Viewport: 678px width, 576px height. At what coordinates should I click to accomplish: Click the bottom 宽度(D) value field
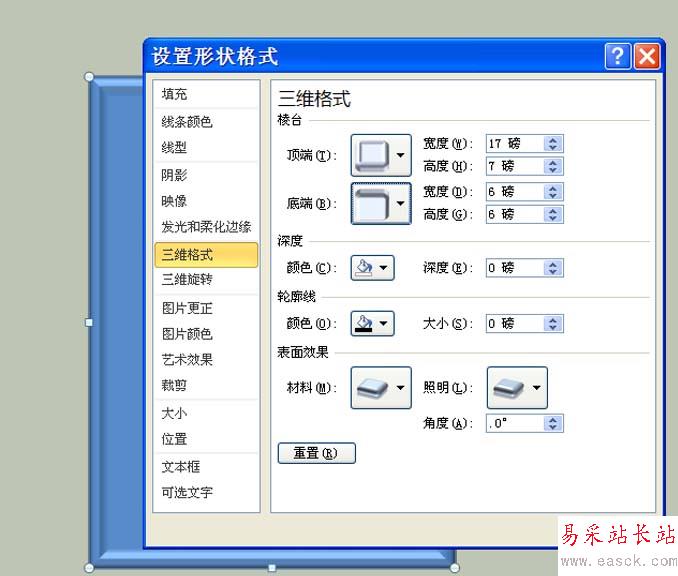click(x=515, y=192)
